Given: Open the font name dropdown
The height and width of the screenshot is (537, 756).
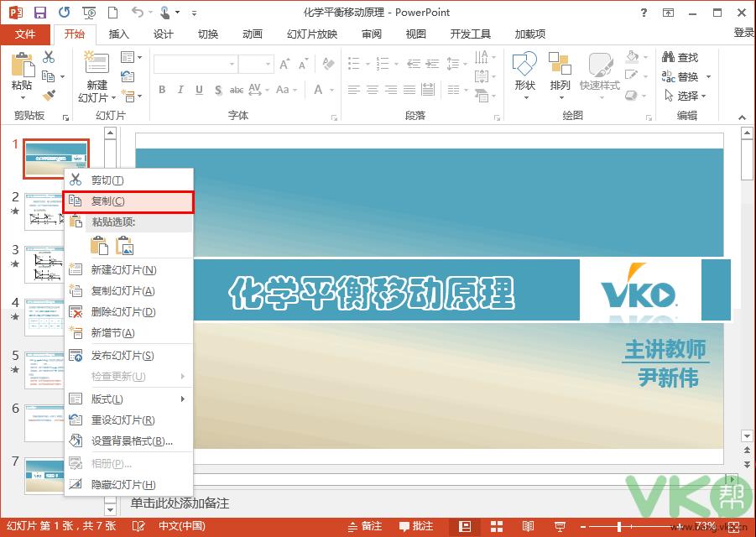Looking at the screenshot, I should 232,64.
